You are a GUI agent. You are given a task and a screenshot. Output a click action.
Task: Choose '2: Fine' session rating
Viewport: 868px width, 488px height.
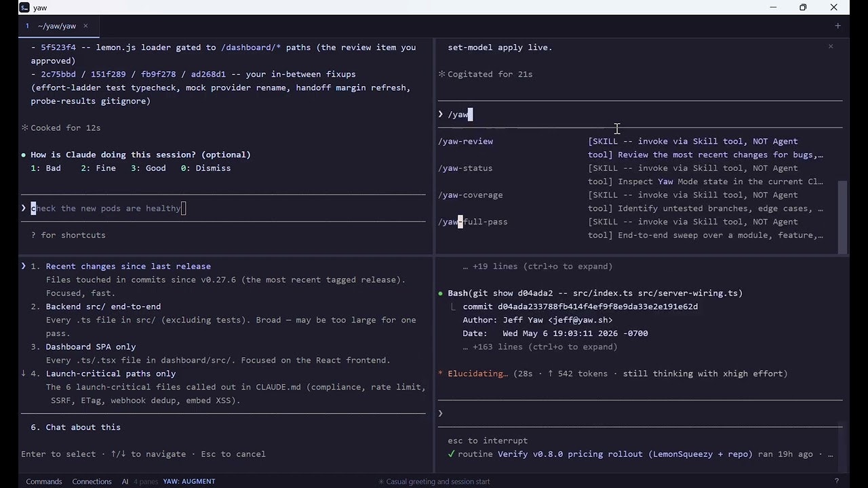[x=98, y=168]
